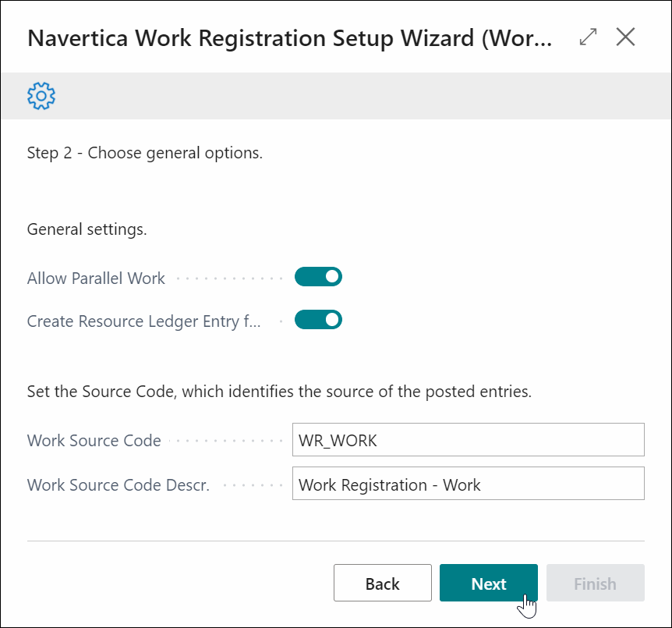Click the Navertica Work Registration Setup Wizard title
The width and height of the screenshot is (672, 628).
point(290,38)
